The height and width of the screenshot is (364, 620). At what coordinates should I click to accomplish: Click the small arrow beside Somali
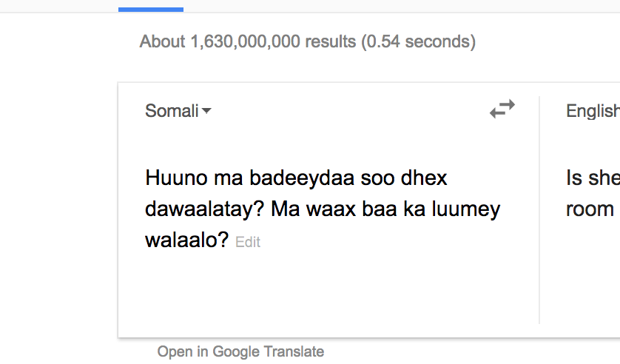207,111
